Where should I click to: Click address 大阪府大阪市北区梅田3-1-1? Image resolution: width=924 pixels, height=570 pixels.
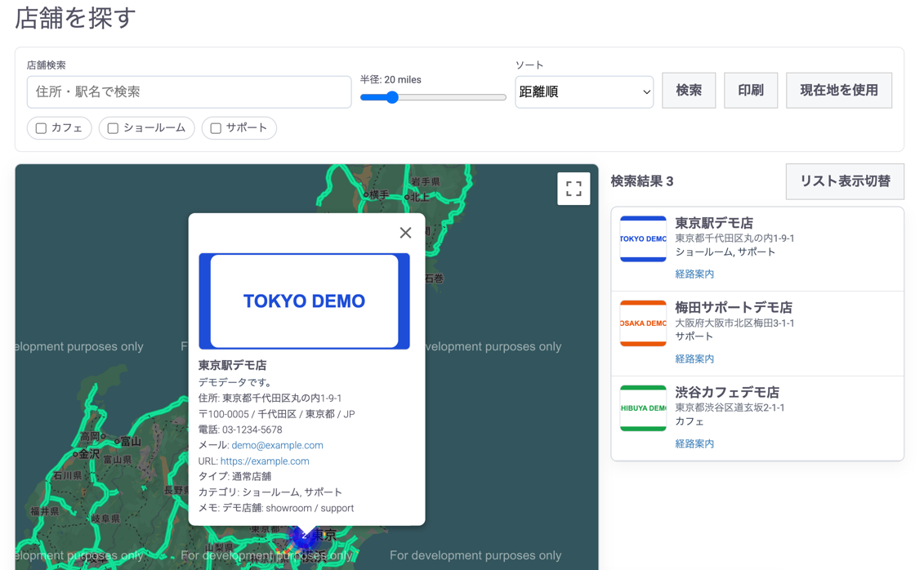coord(734,323)
